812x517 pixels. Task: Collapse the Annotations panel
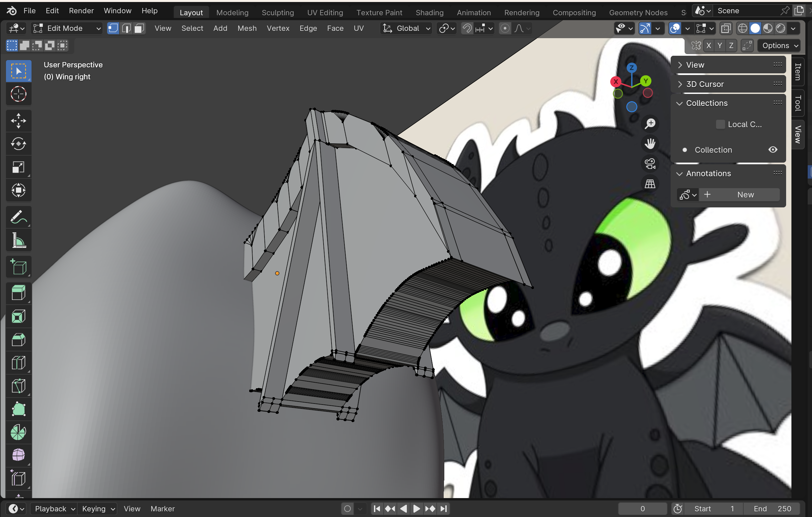coord(728,173)
